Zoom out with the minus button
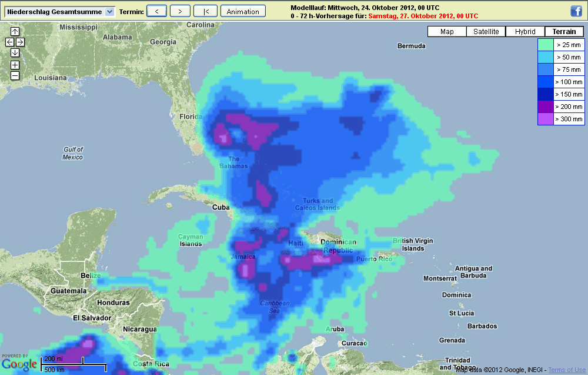The width and height of the screenshot is (588, 375). click(15, 76)
